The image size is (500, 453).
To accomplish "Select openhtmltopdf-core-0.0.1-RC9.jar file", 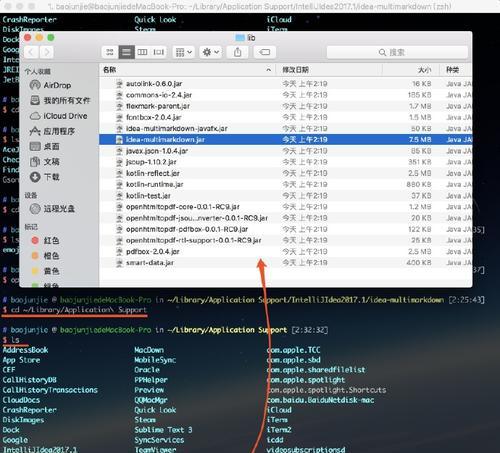I will pos(285,207).
